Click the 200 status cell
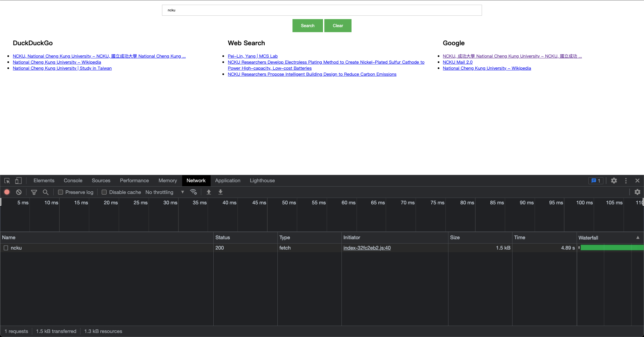The height and width of the screenshot is (337, 644). coord(246,248)
